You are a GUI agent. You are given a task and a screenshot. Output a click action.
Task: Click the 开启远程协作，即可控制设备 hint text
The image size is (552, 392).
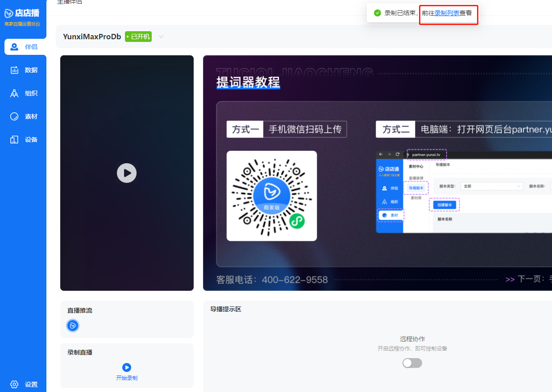pyautogui.click(x=412, y=349)
